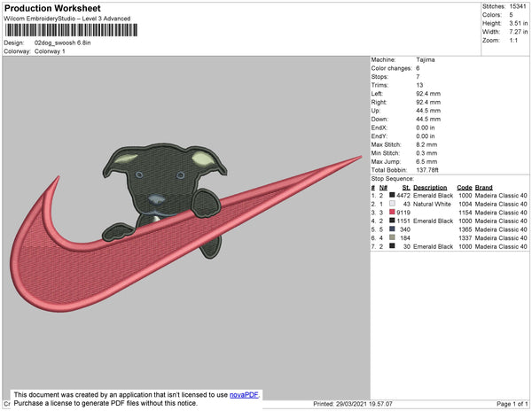Click the Zoom value 1:1
532x411 pixels.
pos(513,41)
